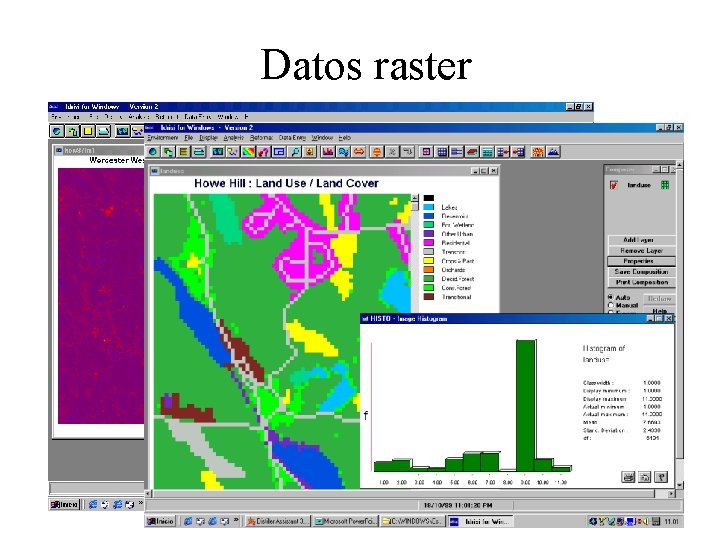Image resolution: width=720 pixels, height=540 pixels.
Task: Open the Data Entry menu in front window
Action: click(x=292, y=138)
